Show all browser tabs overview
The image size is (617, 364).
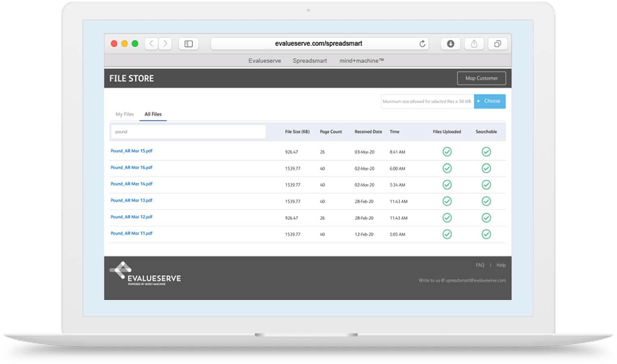click(498, 44)
